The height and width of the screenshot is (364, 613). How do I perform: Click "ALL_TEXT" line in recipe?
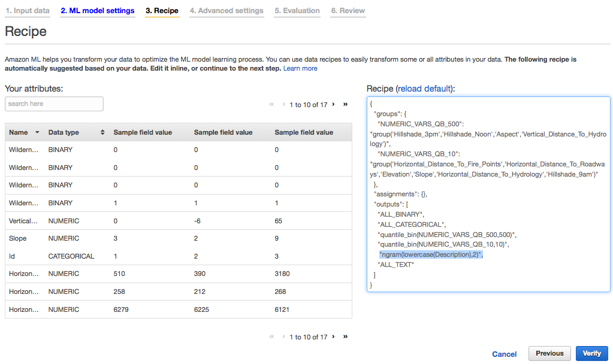395,265
